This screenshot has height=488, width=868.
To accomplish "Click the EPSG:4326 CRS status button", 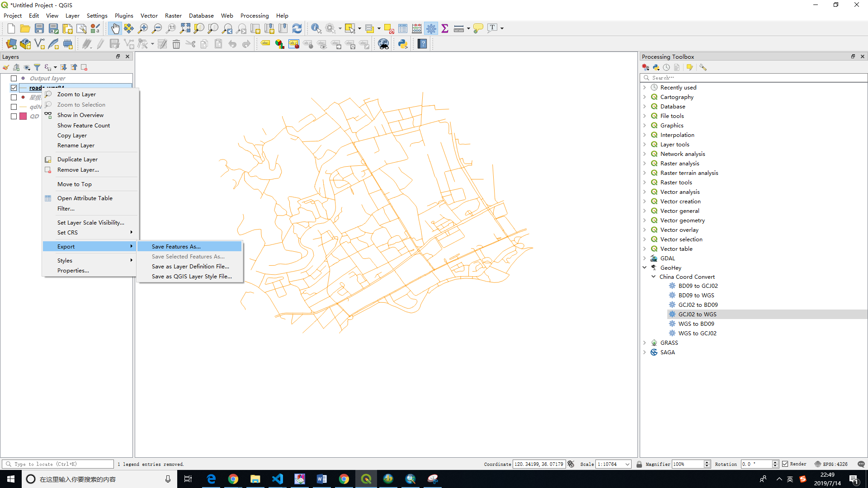I will [x=832, y=464].
